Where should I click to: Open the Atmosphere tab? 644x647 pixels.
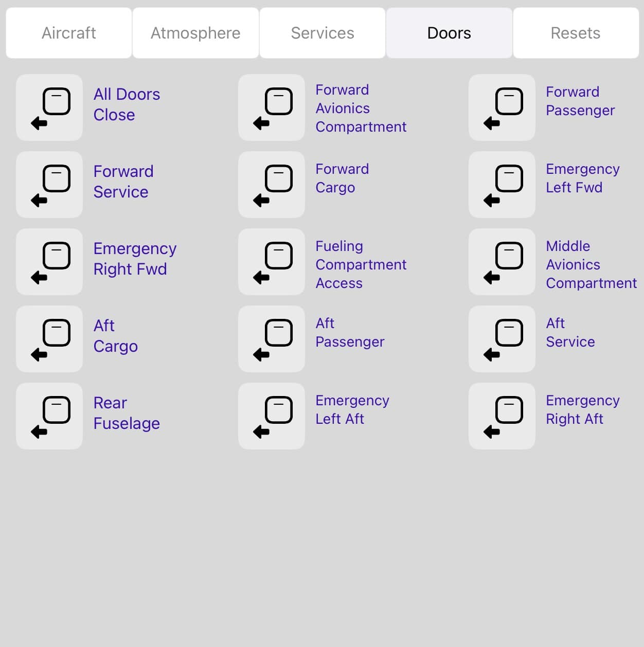pos(195,33)
